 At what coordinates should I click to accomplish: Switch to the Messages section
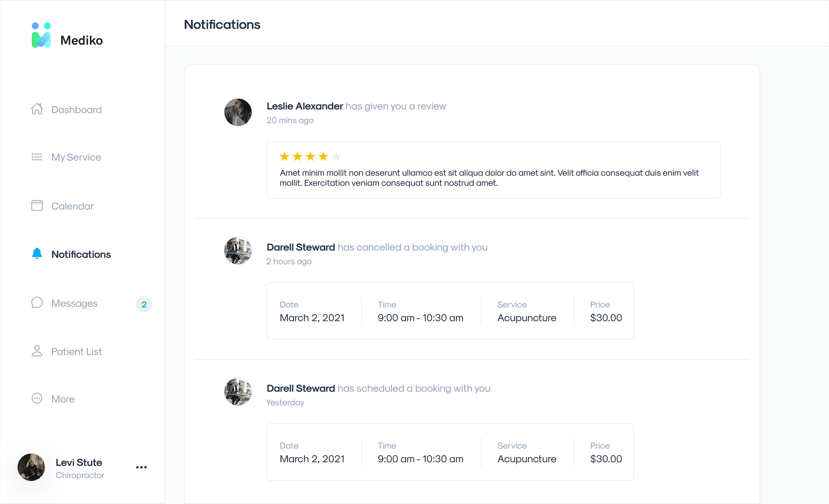[x=75, y=303]
